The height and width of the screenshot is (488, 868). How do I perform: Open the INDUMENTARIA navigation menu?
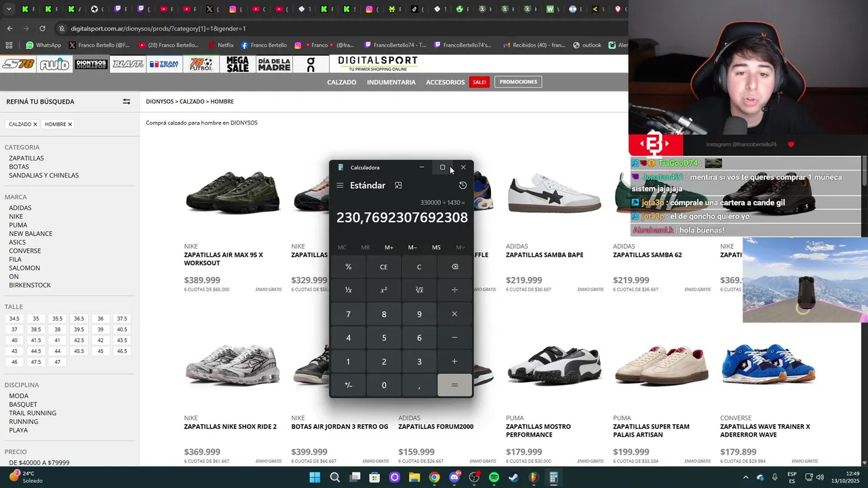(x=391, y=82)
